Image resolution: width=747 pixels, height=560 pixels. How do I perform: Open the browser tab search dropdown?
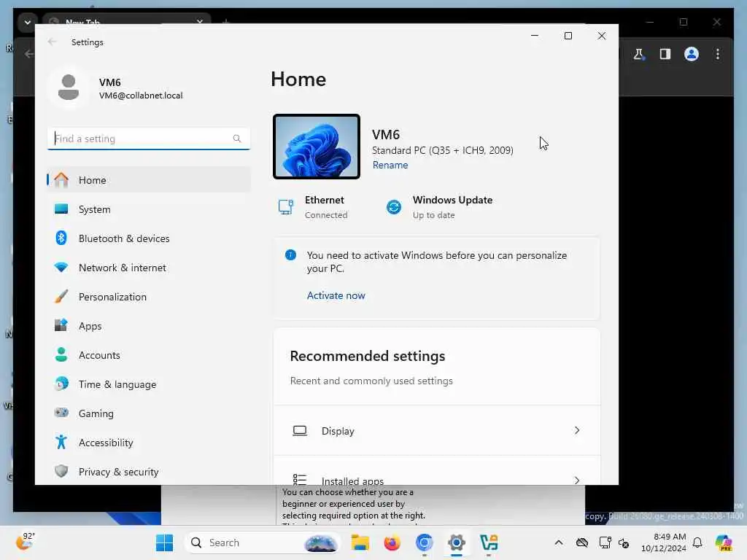pos(27,22)
